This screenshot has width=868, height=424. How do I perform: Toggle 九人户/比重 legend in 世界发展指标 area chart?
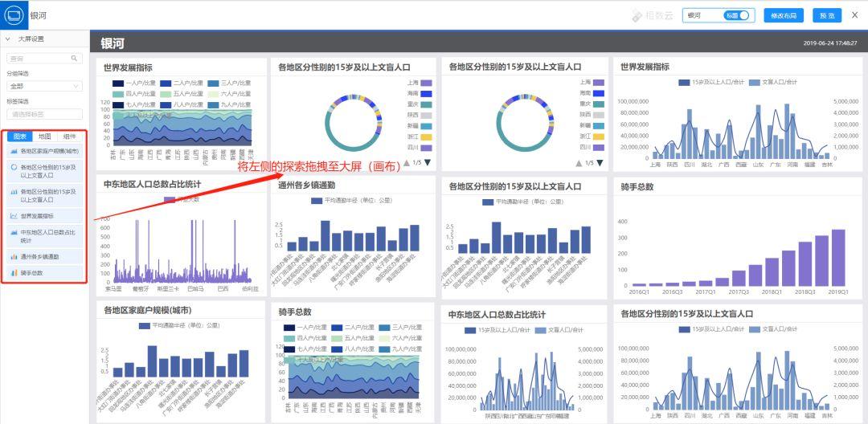tap(228, 104)
